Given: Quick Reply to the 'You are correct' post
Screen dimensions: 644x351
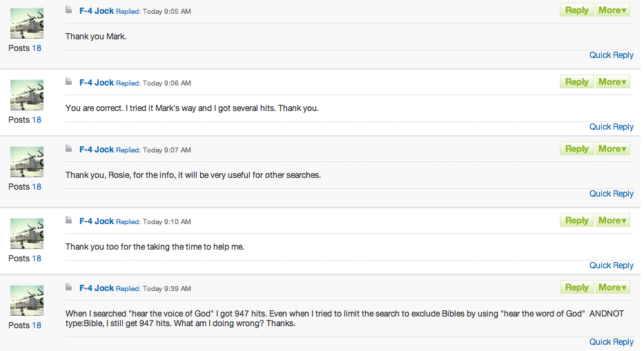Looking at the screenshot, I should coord(611,127).
